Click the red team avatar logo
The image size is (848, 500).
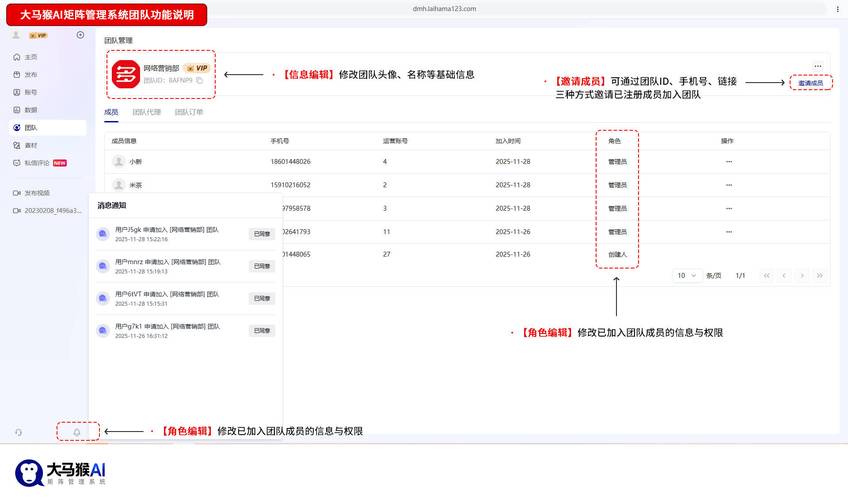click(125, 73)
